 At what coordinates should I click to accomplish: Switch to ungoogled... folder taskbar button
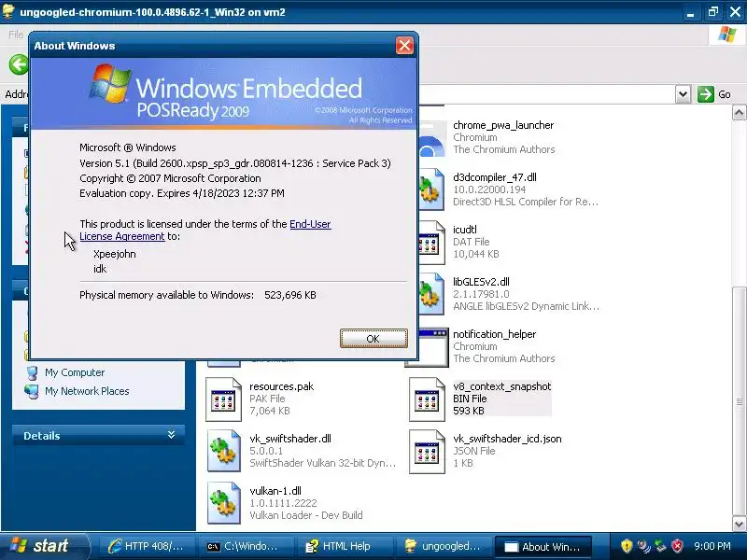point(443,546)
